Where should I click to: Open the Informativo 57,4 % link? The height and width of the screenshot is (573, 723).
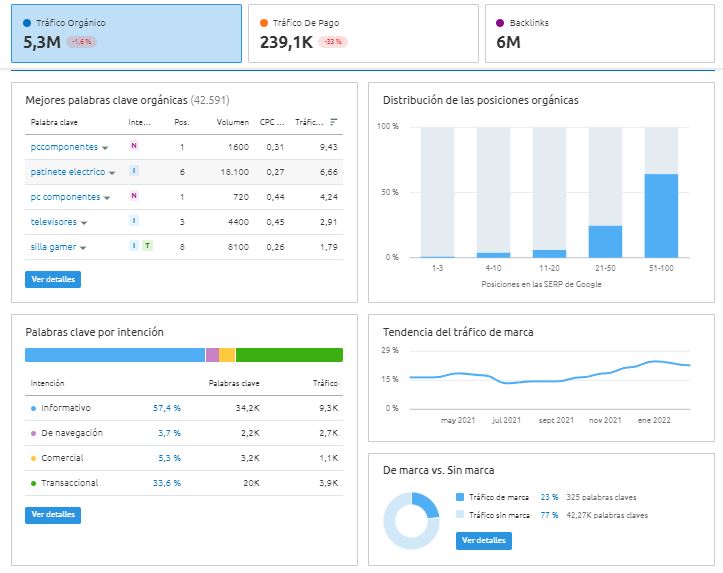pos(167,408)
